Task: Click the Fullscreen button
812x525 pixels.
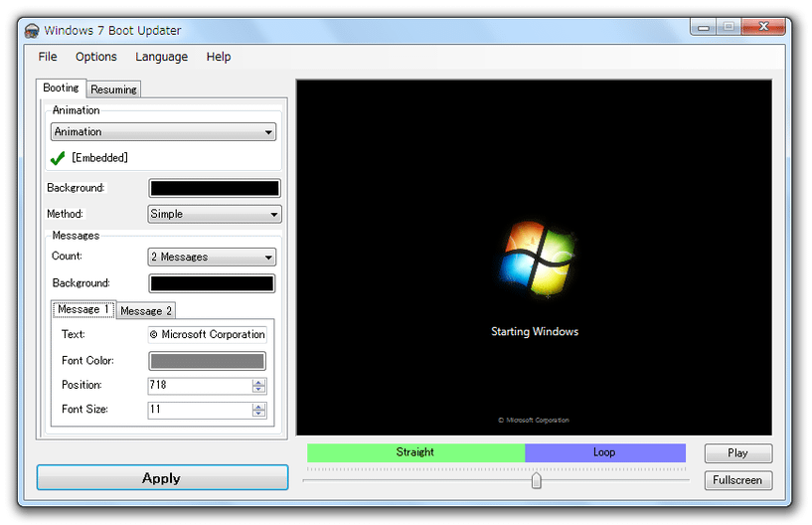Action: [x=737, y=480]
